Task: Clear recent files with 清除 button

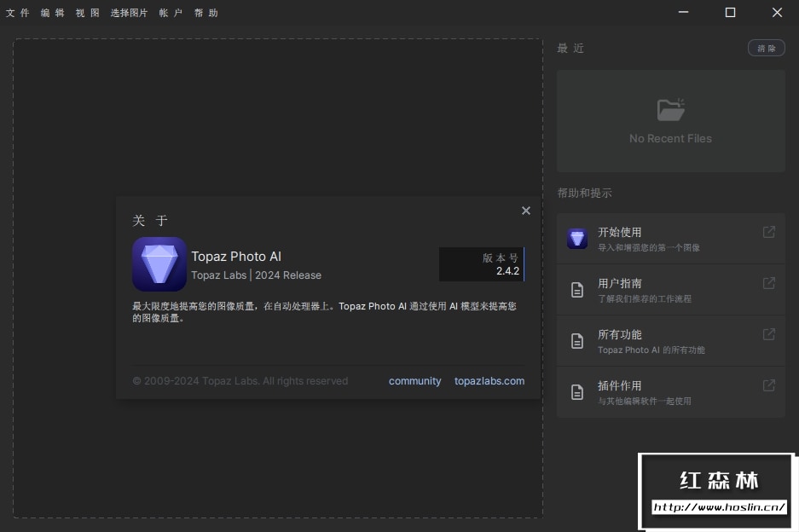Action: point(766,48)
